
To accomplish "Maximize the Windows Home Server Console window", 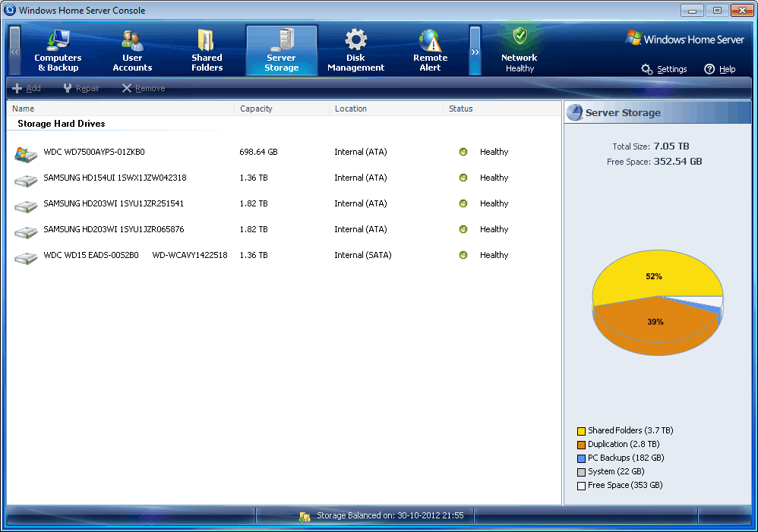I will click(717, 10).
